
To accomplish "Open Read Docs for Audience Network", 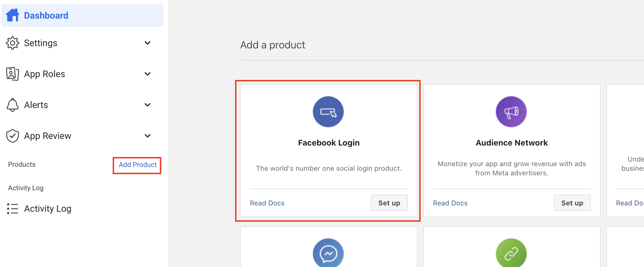I will click(450, 203).
